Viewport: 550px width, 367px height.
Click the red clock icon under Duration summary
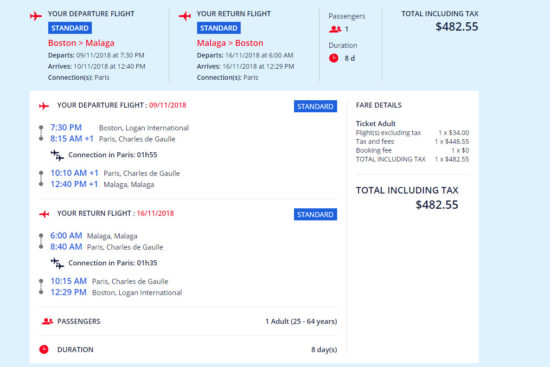point(334,58)
